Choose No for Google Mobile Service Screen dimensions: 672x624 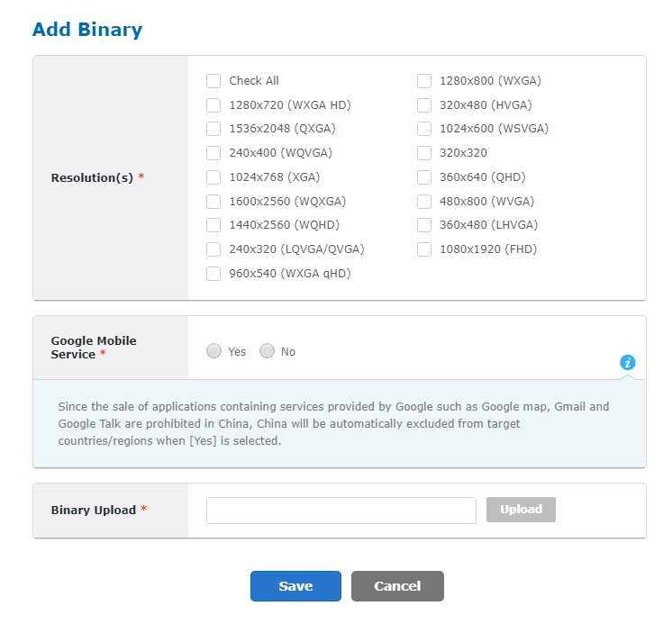[267, 351]
